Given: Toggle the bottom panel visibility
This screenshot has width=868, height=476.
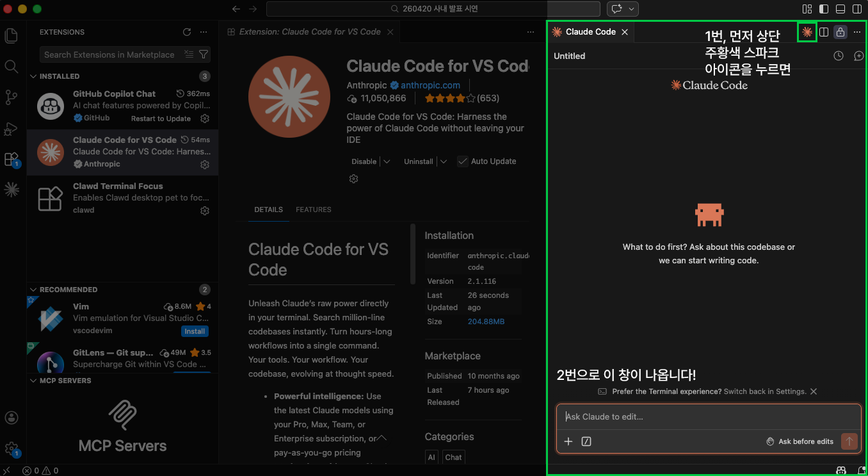Looking at the screenshot, I should pos(840,9).
